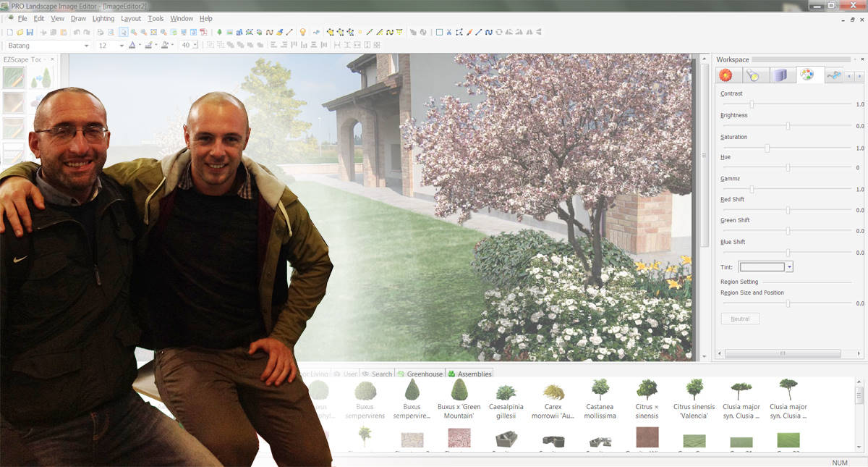This screenshot has height=467, width=868.
Task: Switch to the Assemblies tab
Action: (x=475, y=374)
